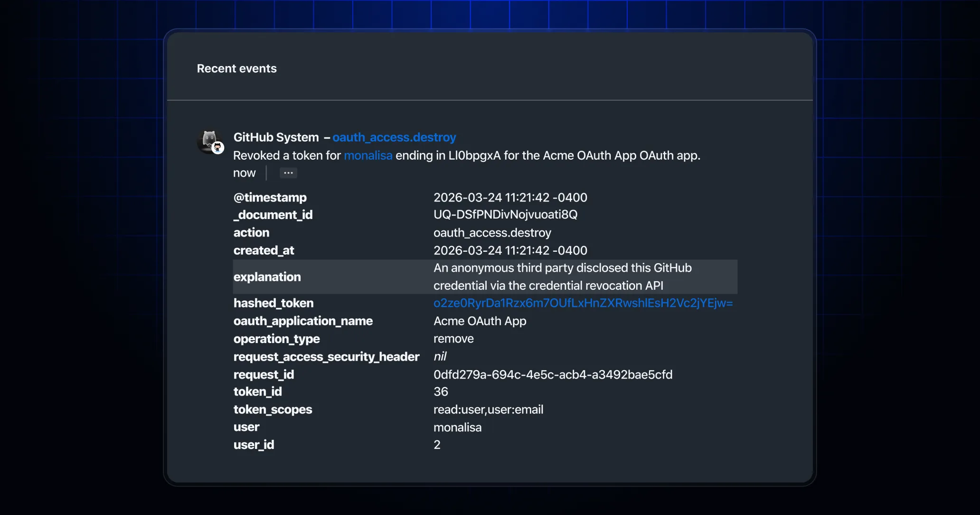
Task: Click the three-dot menu beside the timestamp
Action: 288,173
